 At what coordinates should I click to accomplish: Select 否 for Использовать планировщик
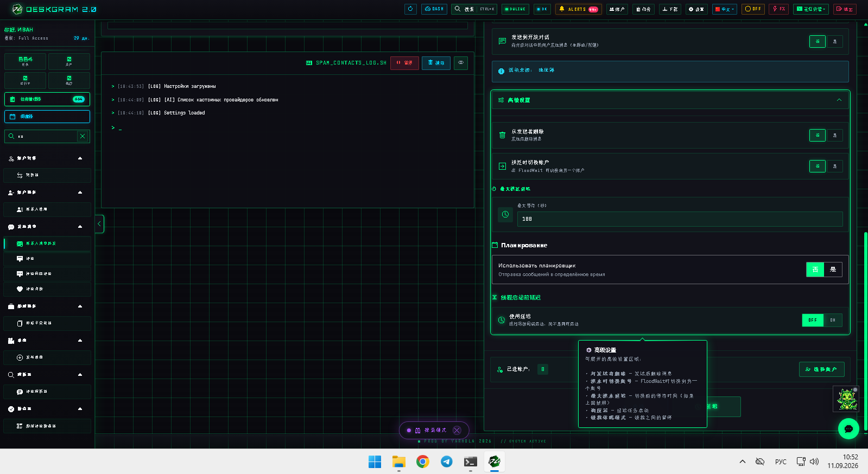(815, 270)
